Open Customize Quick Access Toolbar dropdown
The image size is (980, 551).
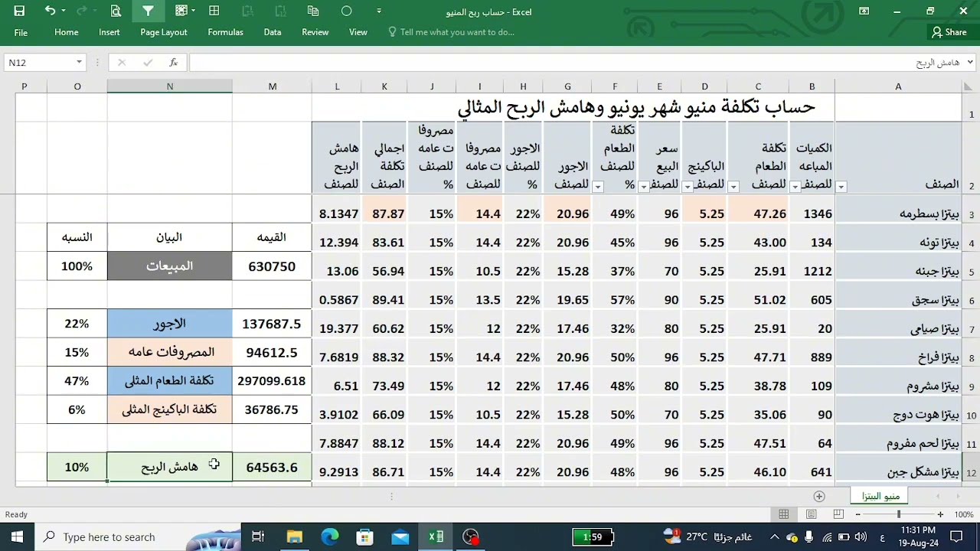(379, 11)
